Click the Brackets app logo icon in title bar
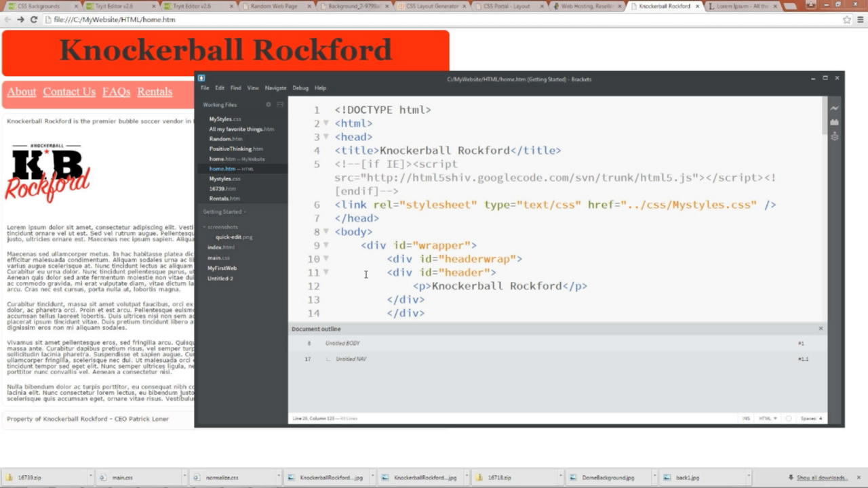Viewport: 868px width, 488px height. (x=201, y=79)
